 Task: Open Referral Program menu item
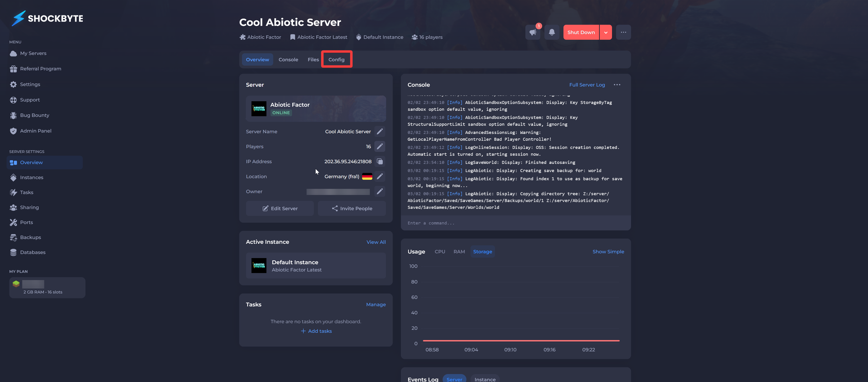coord(40,69)
